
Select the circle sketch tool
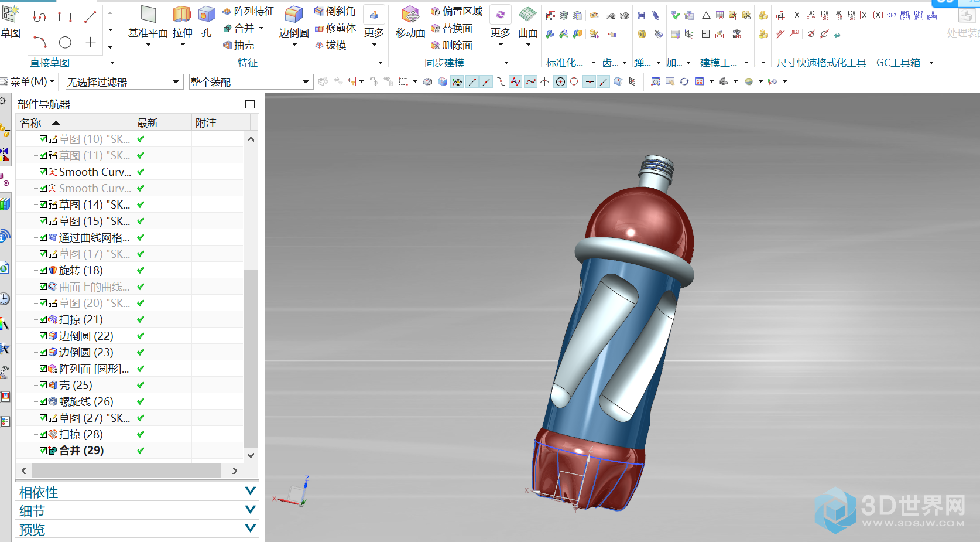(65, 42)
